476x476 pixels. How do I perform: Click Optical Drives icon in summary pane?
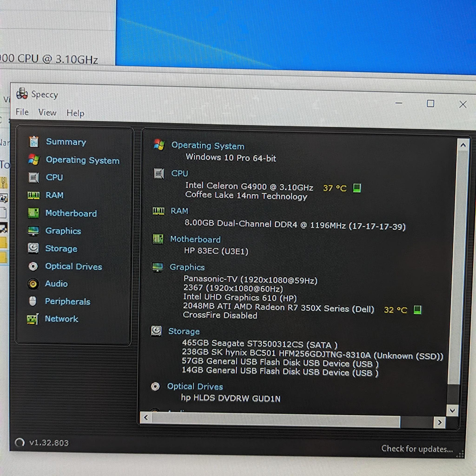(155, 386)
